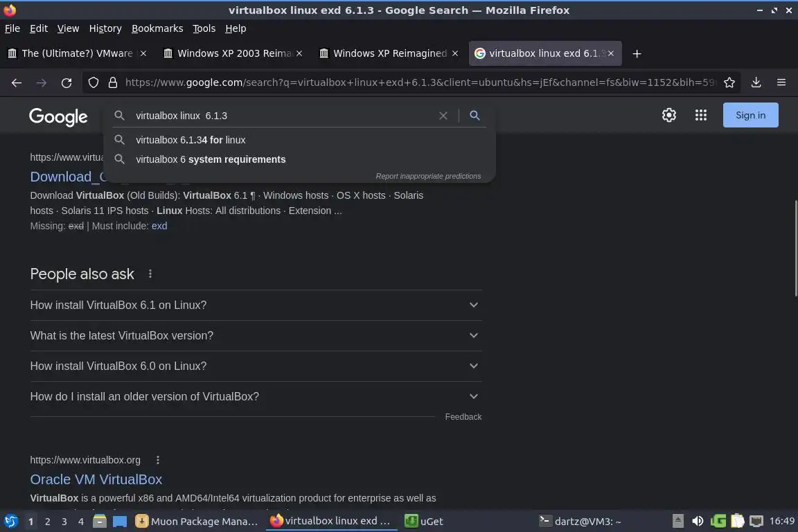Close the Windows XP Reimagined tab
Image resolution: width=798 pixels, height=532 pixels.
[x=455, y=53]
